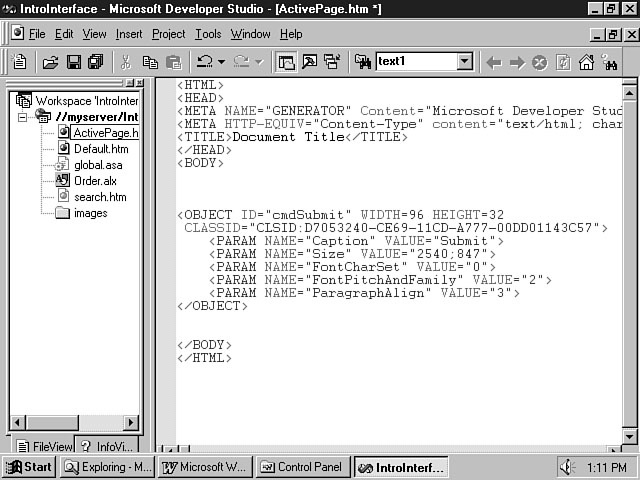
Task: Toggle the Output window toolbar button
Action: [x=308, y=62]
